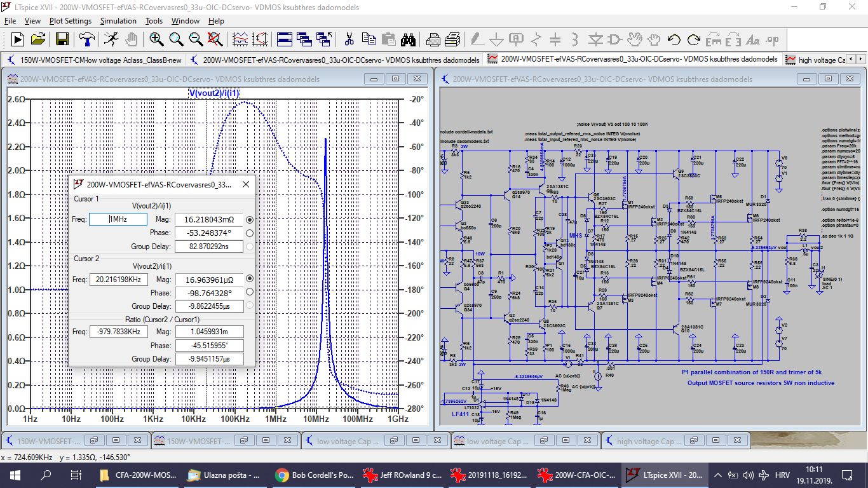The width and height of the screenshot is (868, 488).
Task: Click the Find binoculars icon
Action: (x=407, y=39)
